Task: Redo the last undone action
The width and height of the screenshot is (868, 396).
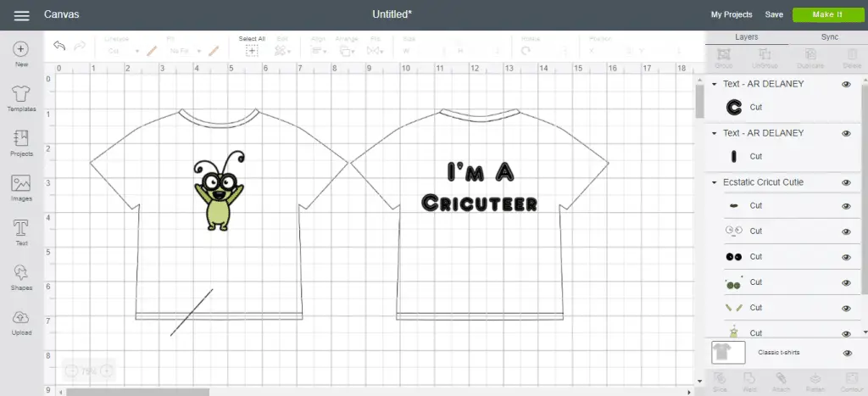Action: coord(80,46)
